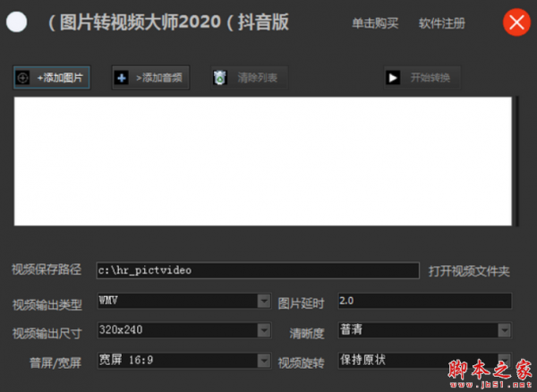Click the 视频保存路径 label
The image size is (537, 392).
click(x=47, y=269)
